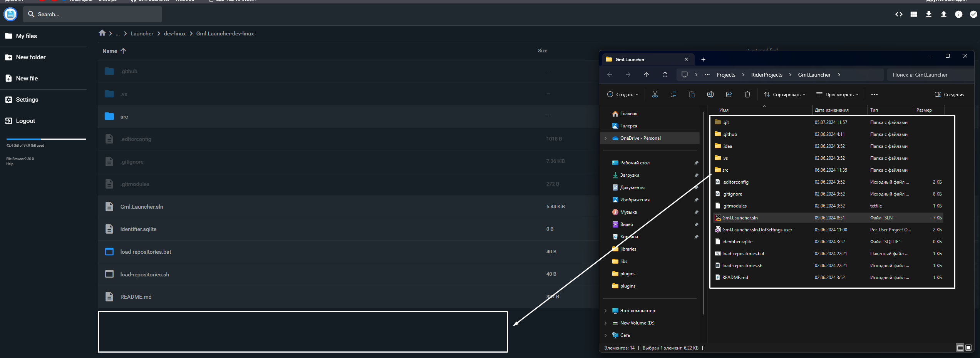Open the Создать dropdown in Explorer
The height and width of the screenshot is (358, 980).
click(x=622, y=94)
